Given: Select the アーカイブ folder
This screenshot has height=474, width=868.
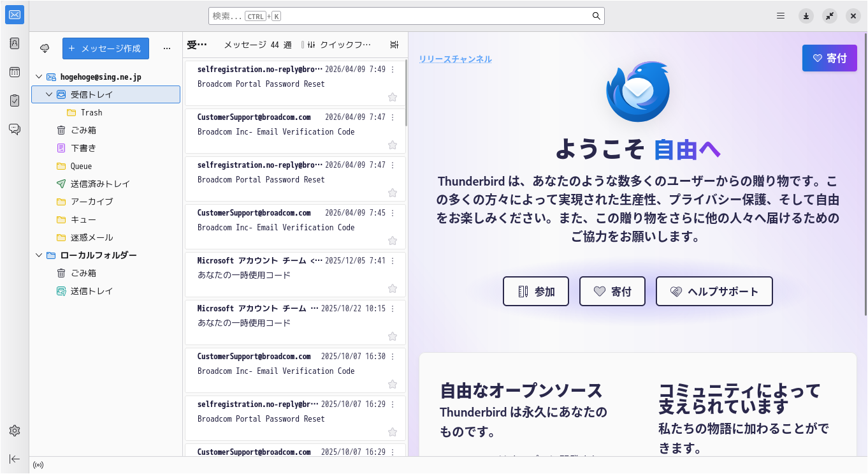Looking at the screenshot, I should 106,202.
